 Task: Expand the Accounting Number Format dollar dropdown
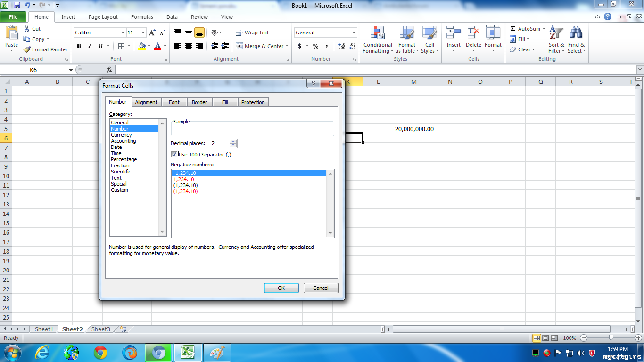[x=307, y=46]
